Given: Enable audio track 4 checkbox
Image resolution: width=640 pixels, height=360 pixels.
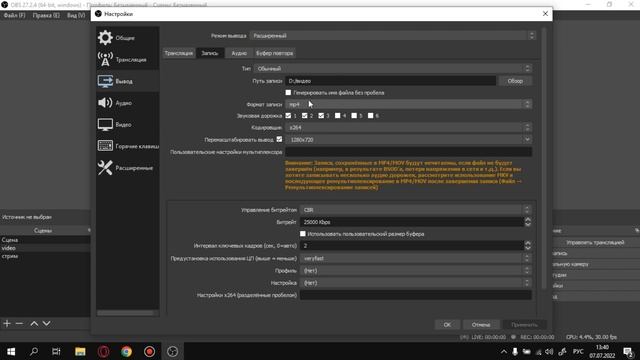Looking at the screenshot, I should click(338, 116).
